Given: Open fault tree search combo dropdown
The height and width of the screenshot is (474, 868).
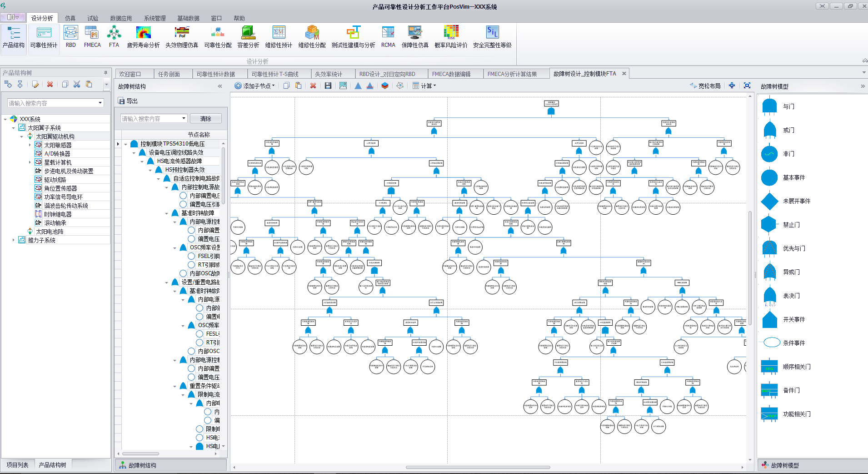Looking at the screenshot, I should 184,118.
